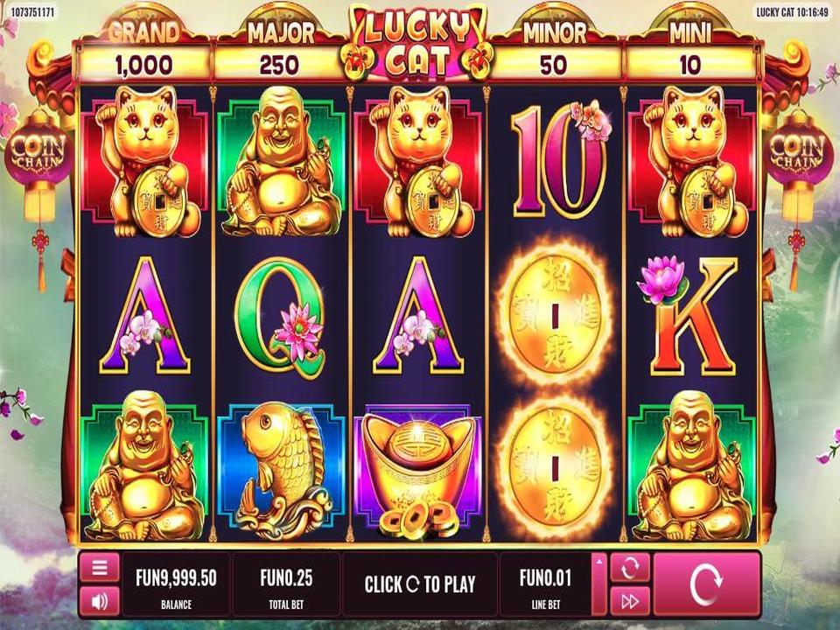Click the Lucky Cat game logo
840x630 pixels.
[416, 44]
